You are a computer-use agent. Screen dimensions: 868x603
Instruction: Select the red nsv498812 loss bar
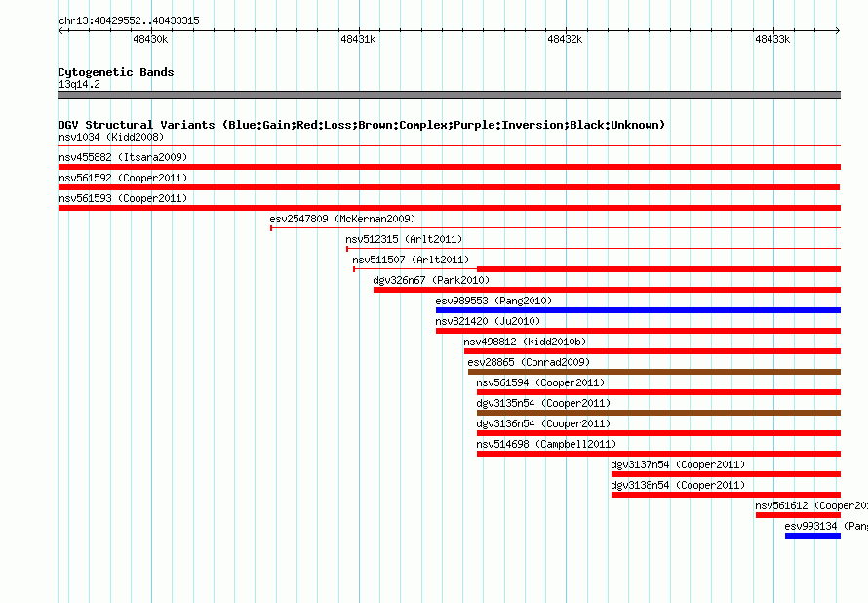point(652,351)
